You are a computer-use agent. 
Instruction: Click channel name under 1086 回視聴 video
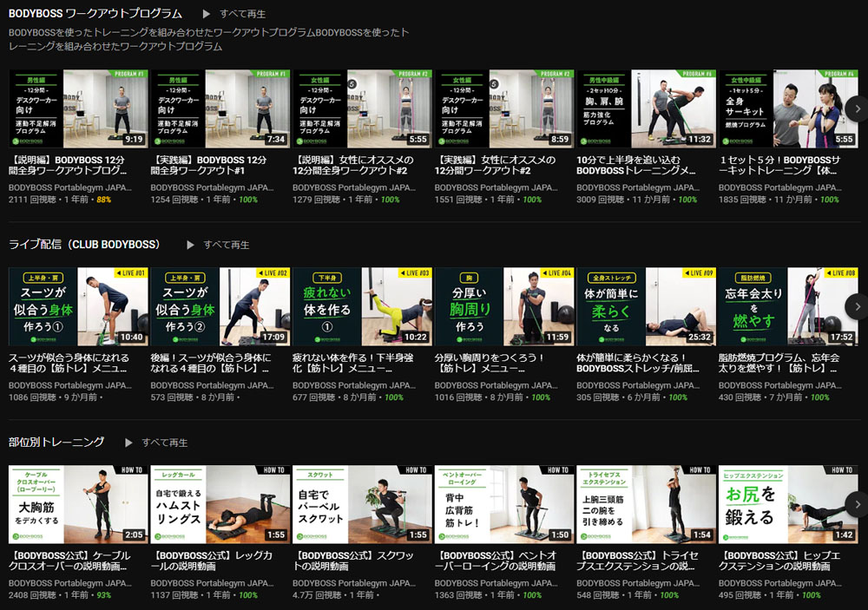coord(69,385)
